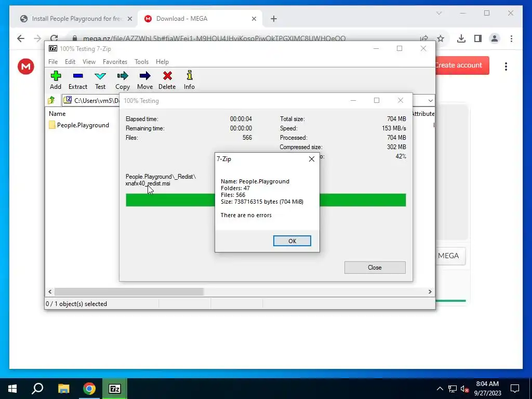The height and width of the screenshot is (399, 532).
Task: Open the Edit menu
Action: click(x=70, y=62)
